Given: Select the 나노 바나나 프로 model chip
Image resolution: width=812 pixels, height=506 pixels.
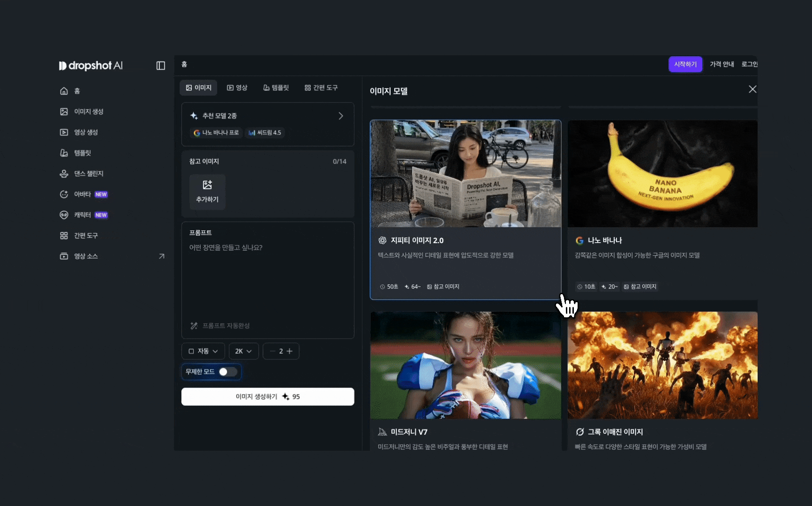Looking at the screenshot, I should pyautogui.click(x=216, y=133).
